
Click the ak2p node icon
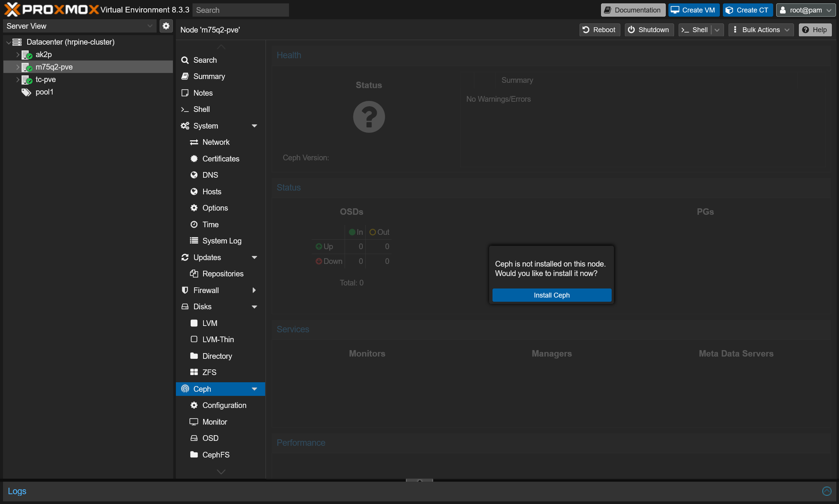pos(27,55)
